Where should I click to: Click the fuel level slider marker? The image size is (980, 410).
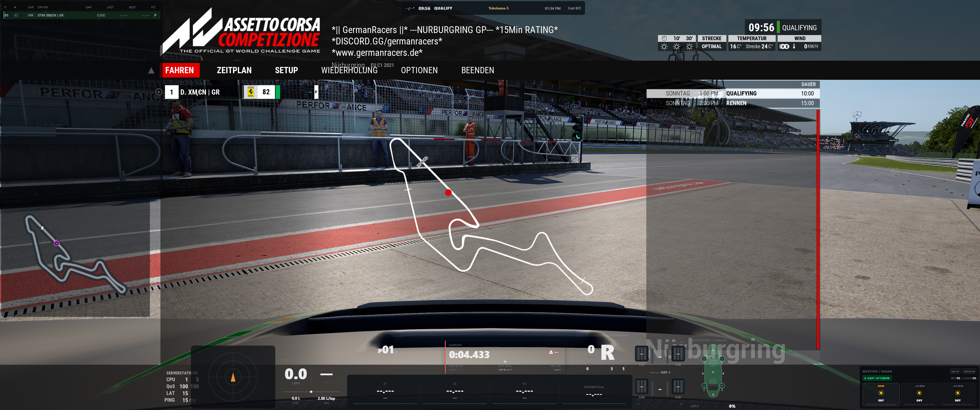click(x=311, y=392)
